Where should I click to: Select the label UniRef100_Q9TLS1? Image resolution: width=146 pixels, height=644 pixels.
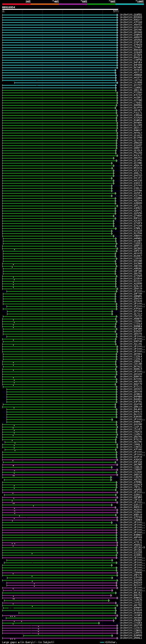click(131, 206)
